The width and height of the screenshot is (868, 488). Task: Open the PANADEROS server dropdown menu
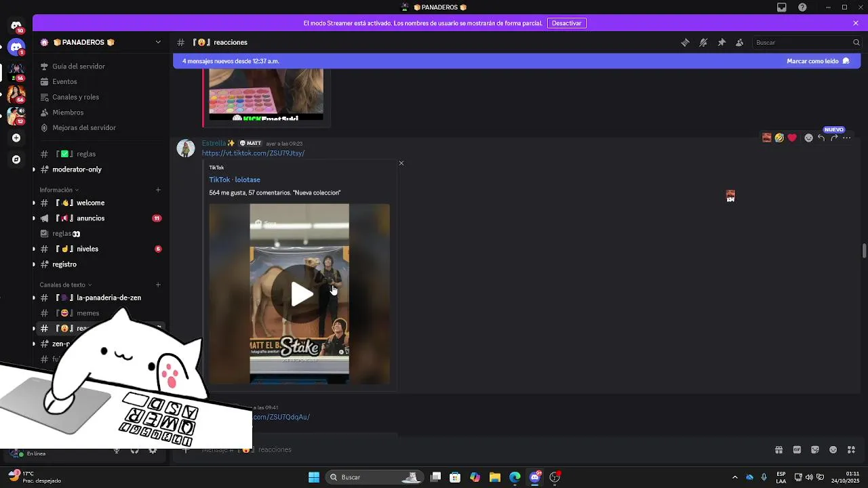pyautogui.click(x=158, y=42)
